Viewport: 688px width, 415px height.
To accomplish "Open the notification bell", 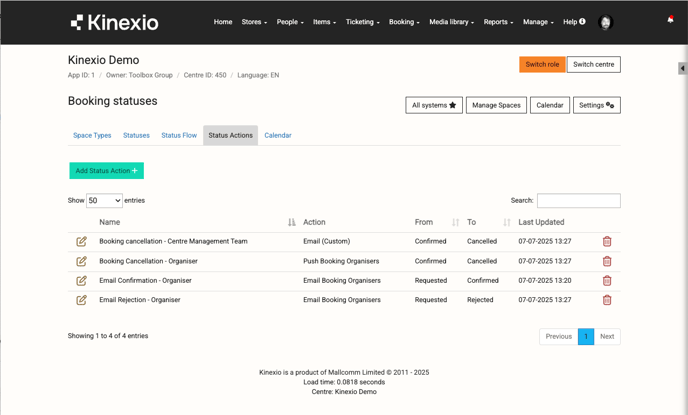I will [x=670, y=20].
